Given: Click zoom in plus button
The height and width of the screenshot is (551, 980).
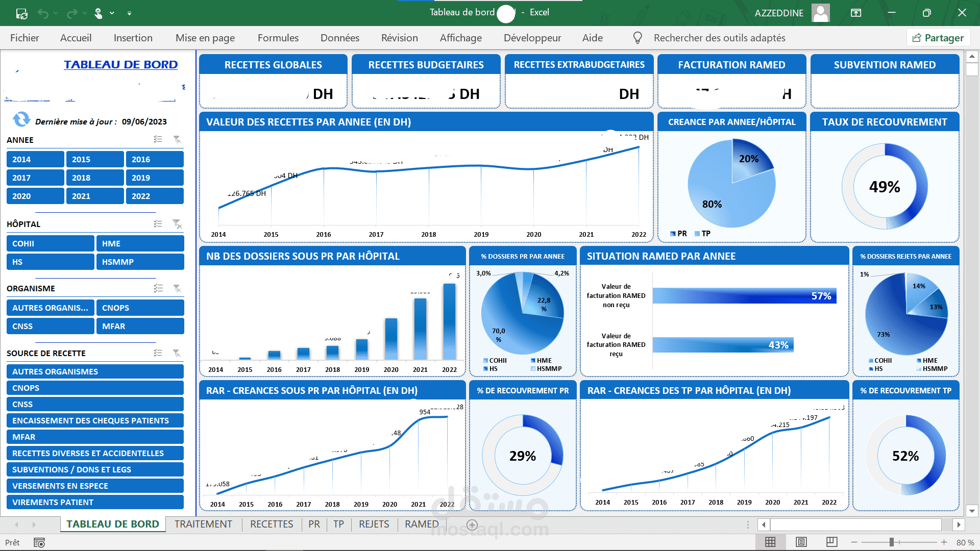Looking at the screenshot, I should [944, 542].
